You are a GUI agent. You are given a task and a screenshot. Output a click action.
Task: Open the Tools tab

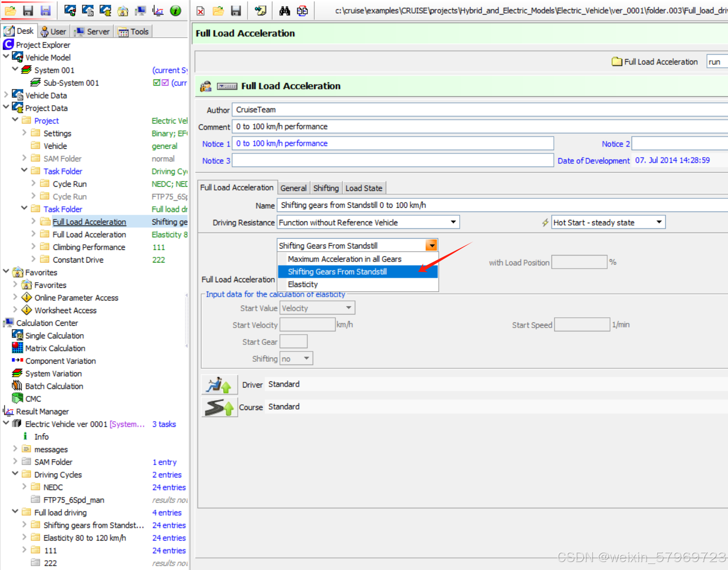[x=133, y=31]
